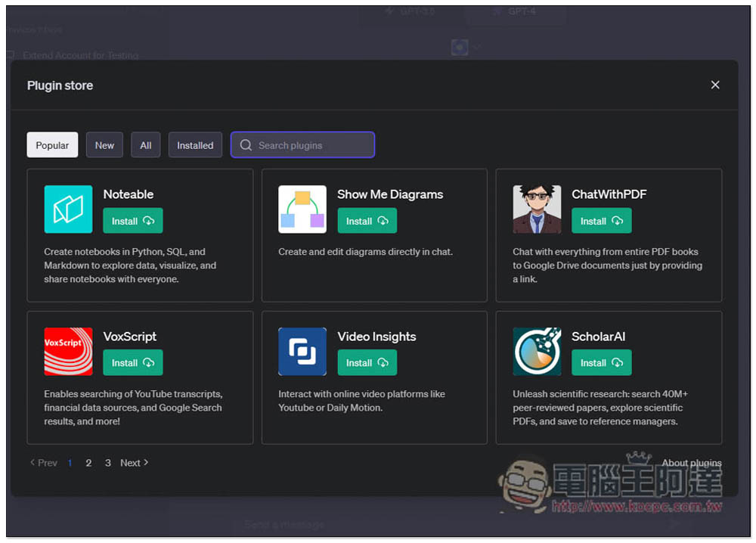Jump to page 3

(108, 463)
